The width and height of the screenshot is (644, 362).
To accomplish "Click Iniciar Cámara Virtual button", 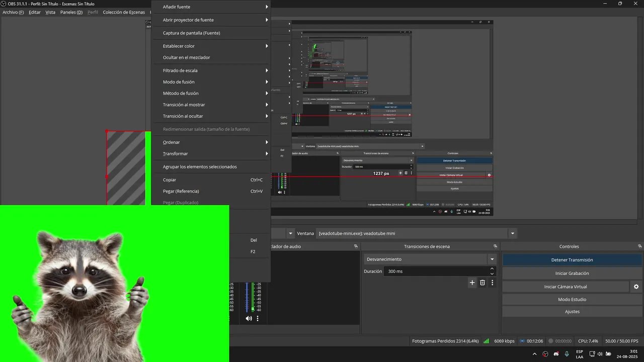I will click(566, 287).
